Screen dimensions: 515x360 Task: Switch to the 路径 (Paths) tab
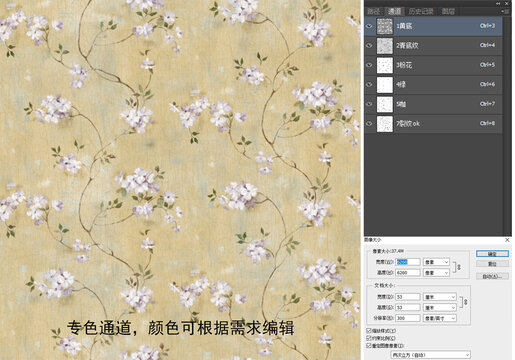[374, 11]
